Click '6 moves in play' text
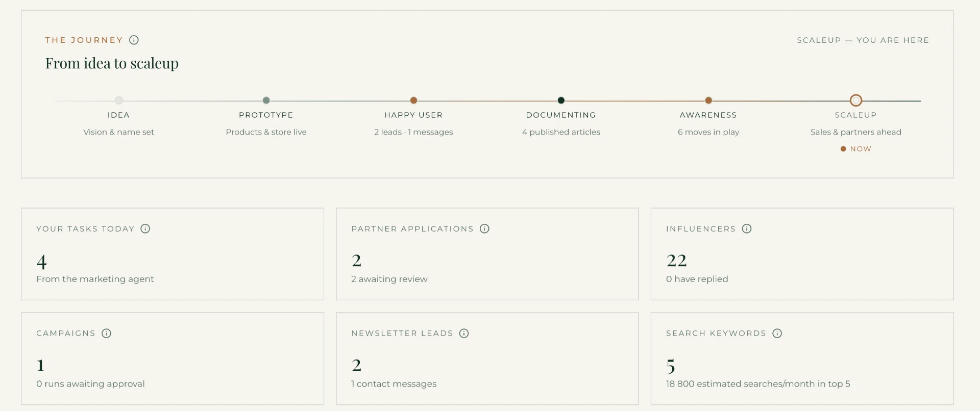980x411 pixels. 708,132
